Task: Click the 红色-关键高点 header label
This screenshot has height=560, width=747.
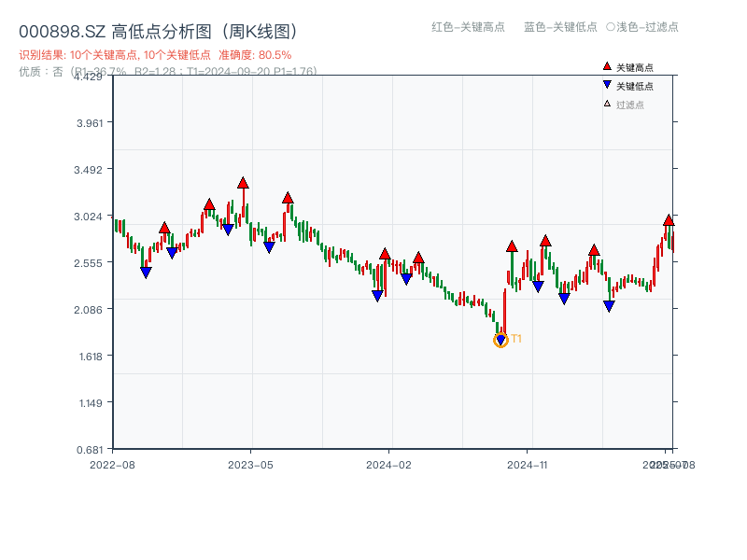Action: [x=468, y=27]
